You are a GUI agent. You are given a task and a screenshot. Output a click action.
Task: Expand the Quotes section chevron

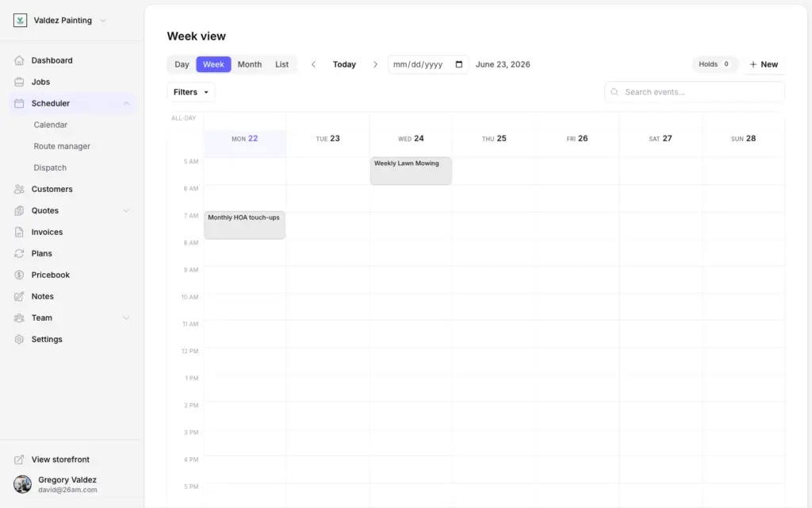(x=126, y=210)
